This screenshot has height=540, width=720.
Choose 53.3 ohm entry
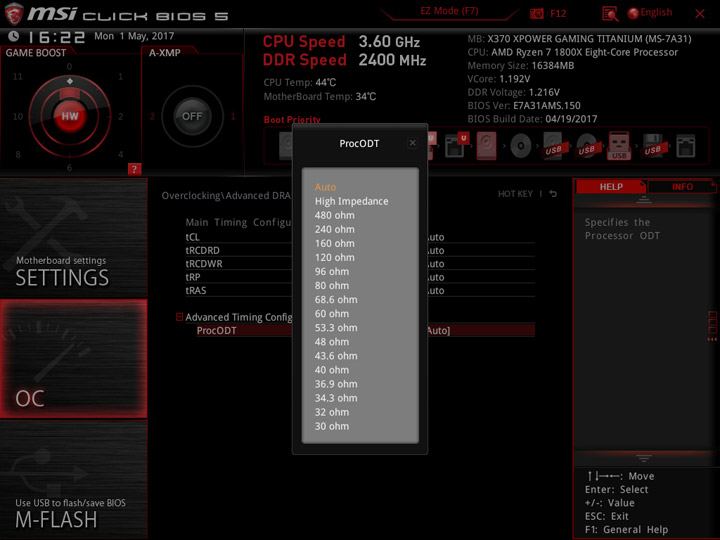(x=336, y=328)
